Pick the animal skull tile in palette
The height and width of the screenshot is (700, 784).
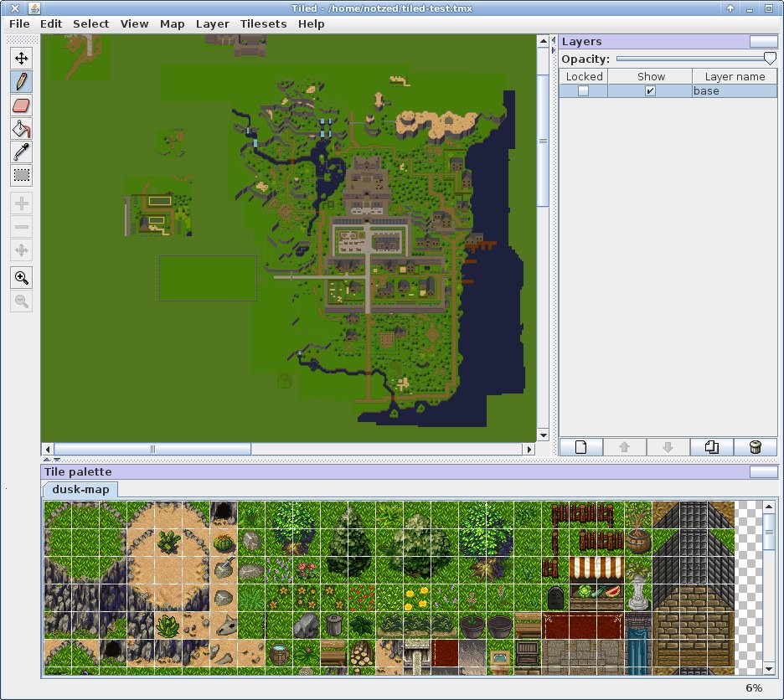(223, 625)
